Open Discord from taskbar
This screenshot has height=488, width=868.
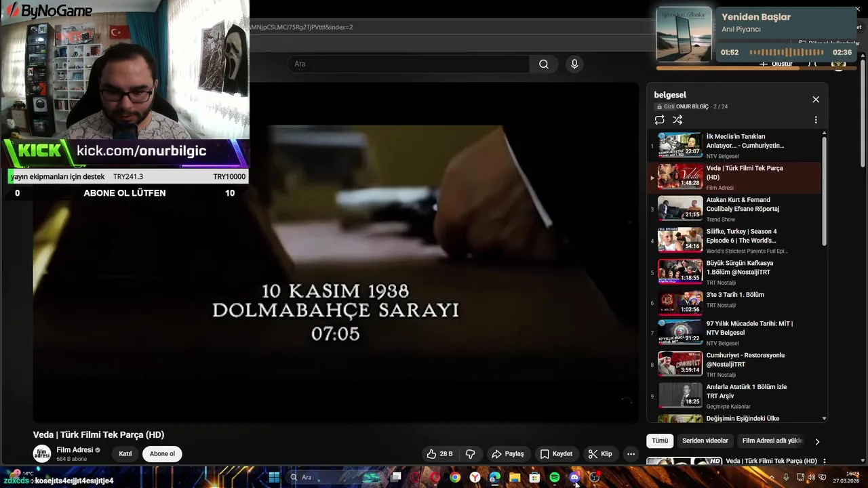click(574, 477)
